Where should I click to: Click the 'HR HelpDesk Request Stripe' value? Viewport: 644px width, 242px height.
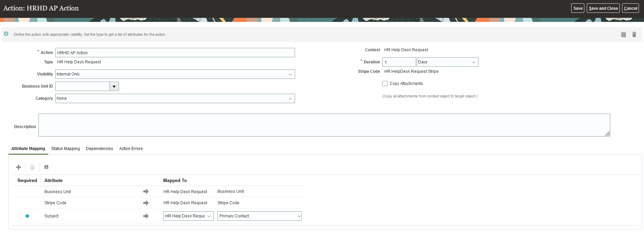pos(411,71)
